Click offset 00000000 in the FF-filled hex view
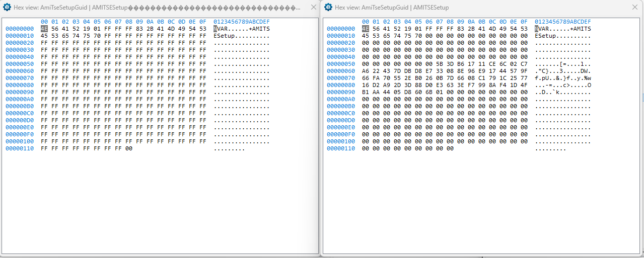 [x=20, y=29]
